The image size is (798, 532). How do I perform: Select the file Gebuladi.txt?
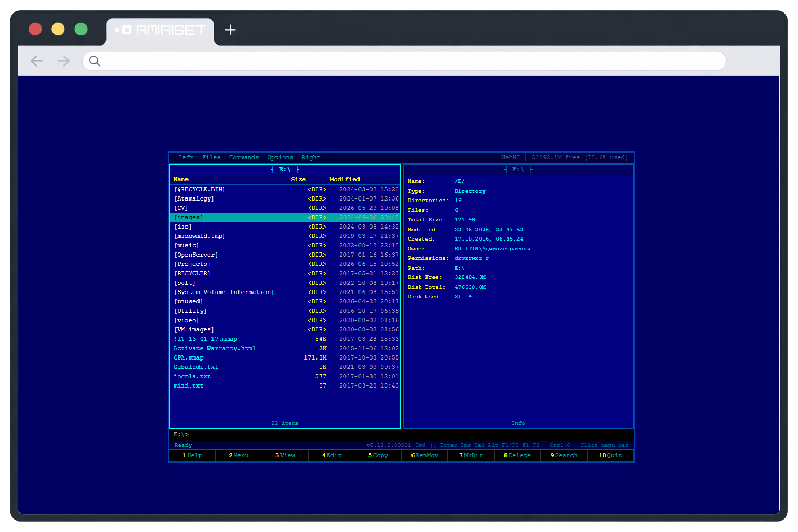(x=285, y=367)
